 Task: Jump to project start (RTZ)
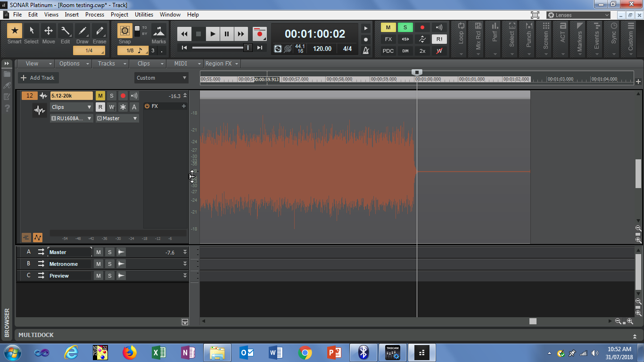pos(184,48)
